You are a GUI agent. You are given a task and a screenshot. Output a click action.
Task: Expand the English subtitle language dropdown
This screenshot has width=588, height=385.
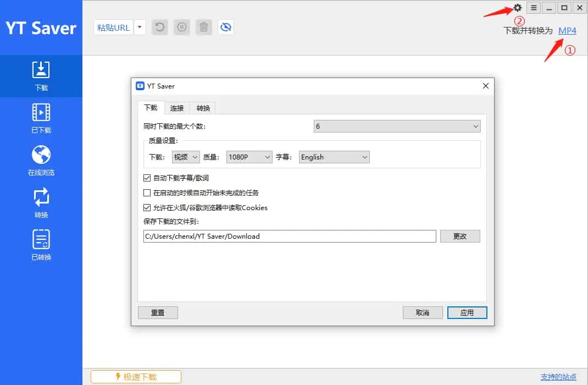coord(334,157)
